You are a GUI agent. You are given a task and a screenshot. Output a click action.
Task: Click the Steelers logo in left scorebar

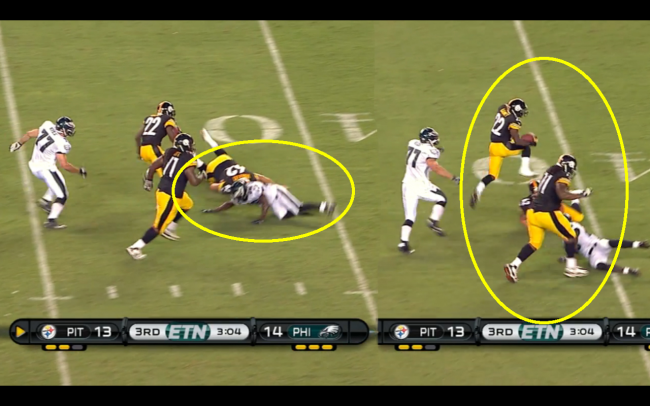[49, 332]
